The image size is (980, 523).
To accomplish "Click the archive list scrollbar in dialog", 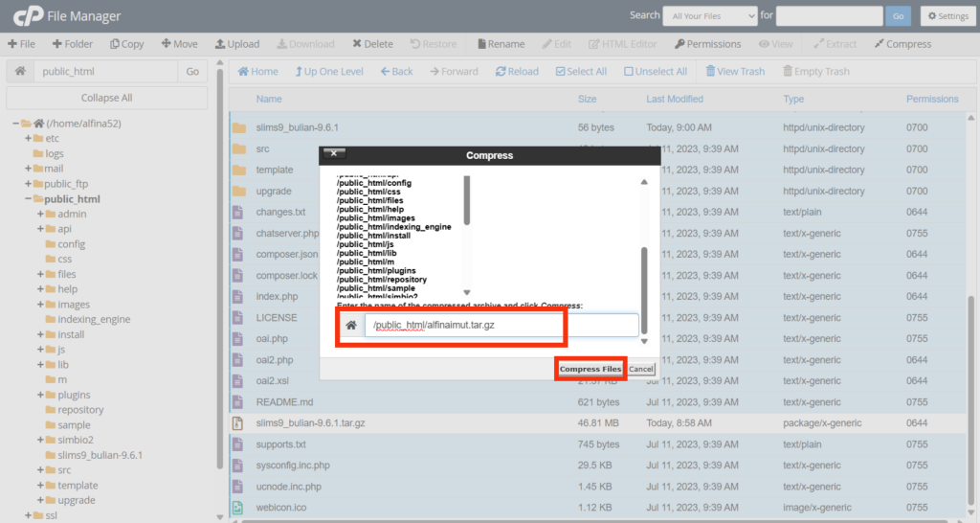I will 467,201.
